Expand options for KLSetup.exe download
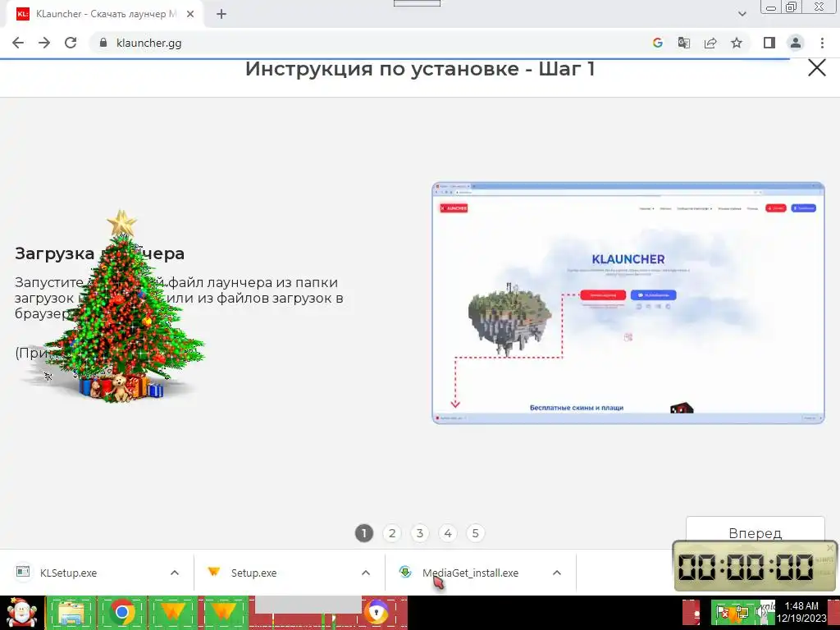Screen dimensions: 840x630 [x=175, y=573]
